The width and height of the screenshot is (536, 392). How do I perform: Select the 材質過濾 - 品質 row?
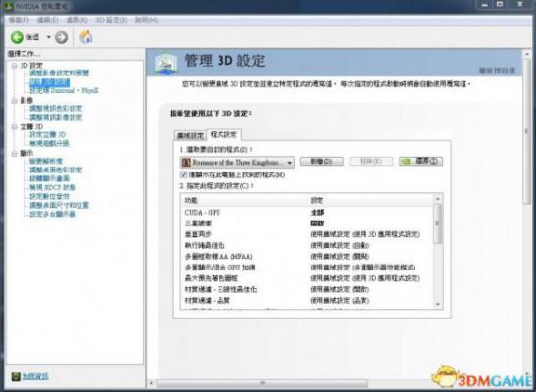[307, 300]
